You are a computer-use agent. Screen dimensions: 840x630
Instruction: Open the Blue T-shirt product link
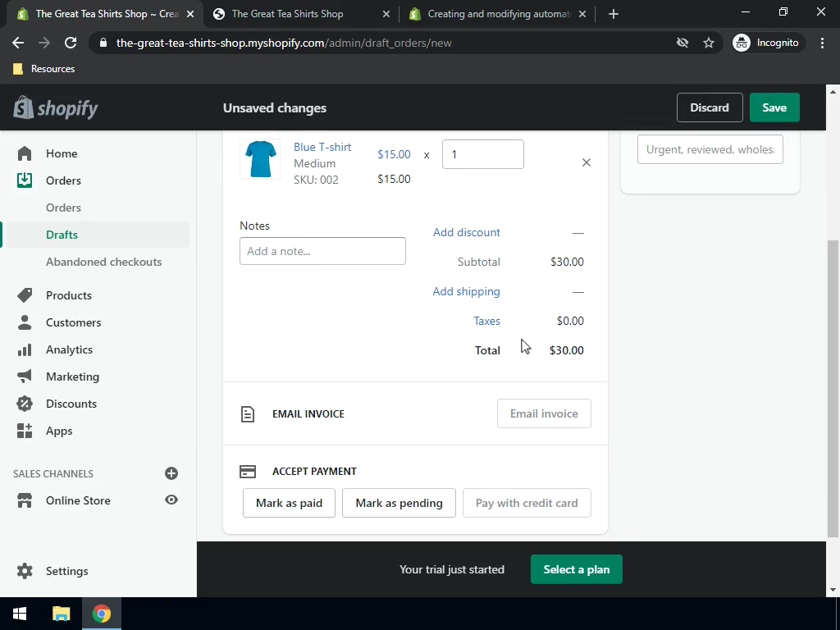pos(322,147)
